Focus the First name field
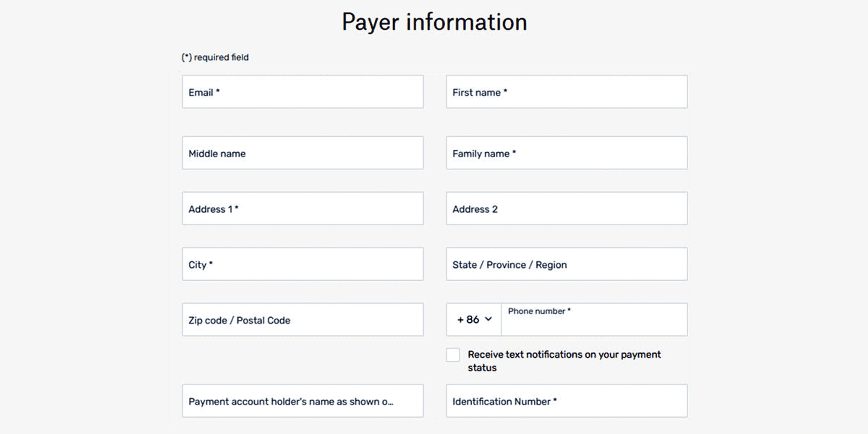This screenshot has width=868, height=434. click(x=566, y=92)
